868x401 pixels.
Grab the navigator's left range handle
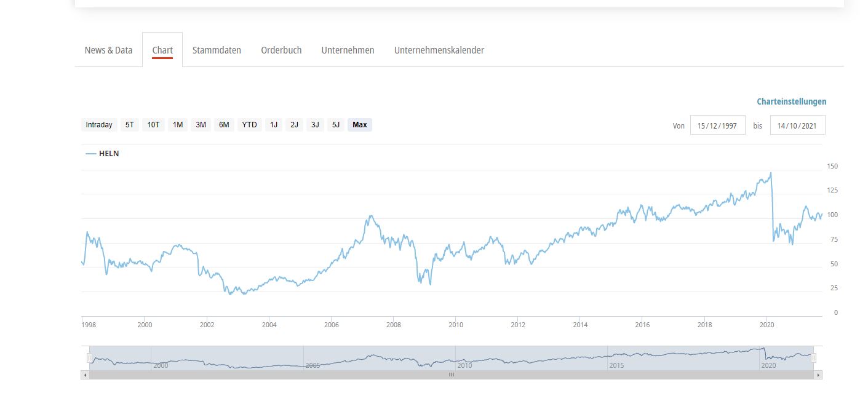(89, 358)
